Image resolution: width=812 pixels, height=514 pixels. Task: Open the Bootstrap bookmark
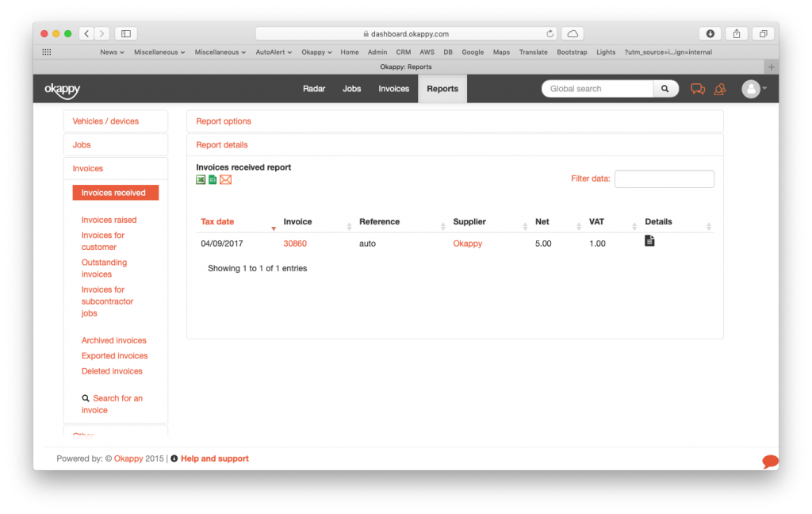[572, 52]
